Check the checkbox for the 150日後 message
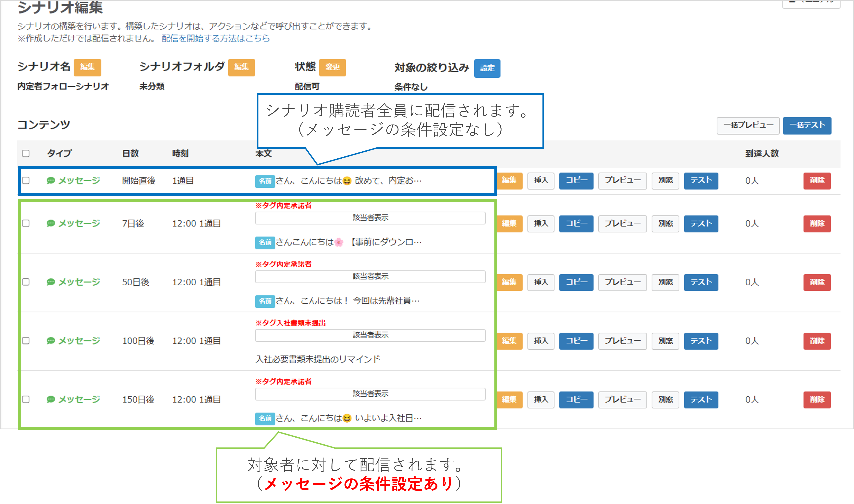 (x=26, y=399)
